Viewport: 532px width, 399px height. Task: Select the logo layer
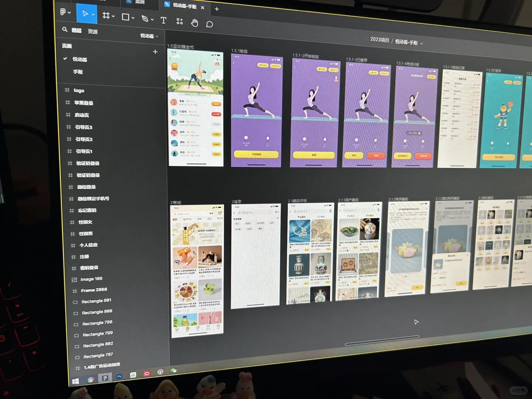coord(79,91)
